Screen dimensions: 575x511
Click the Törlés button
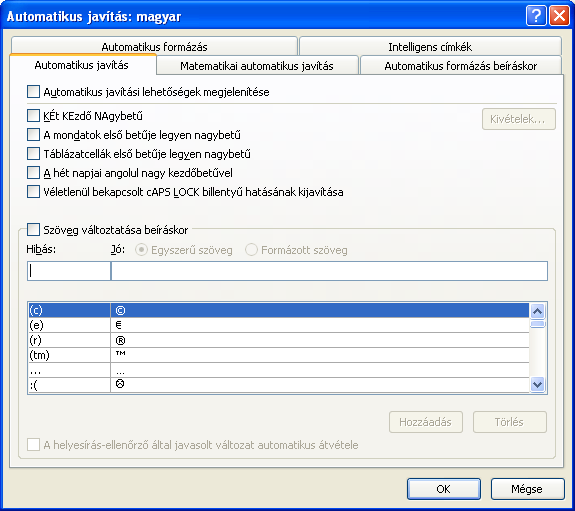[509, 422]
